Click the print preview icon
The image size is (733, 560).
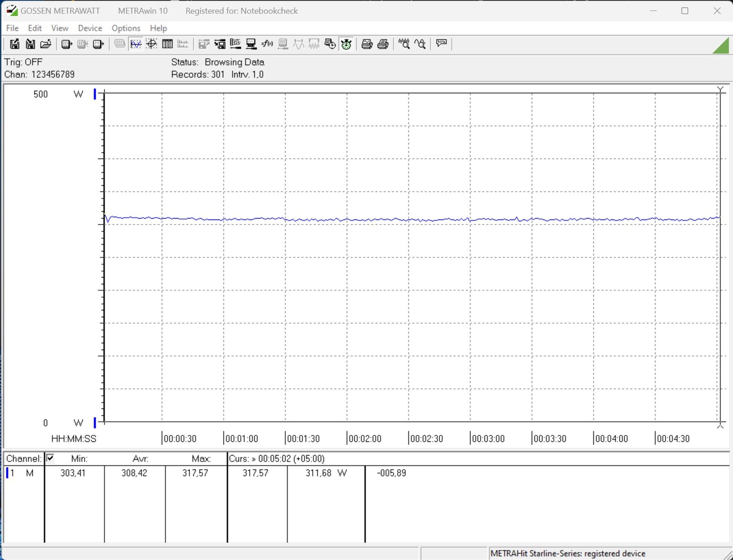pyautogui.click(x=367, y=44)
